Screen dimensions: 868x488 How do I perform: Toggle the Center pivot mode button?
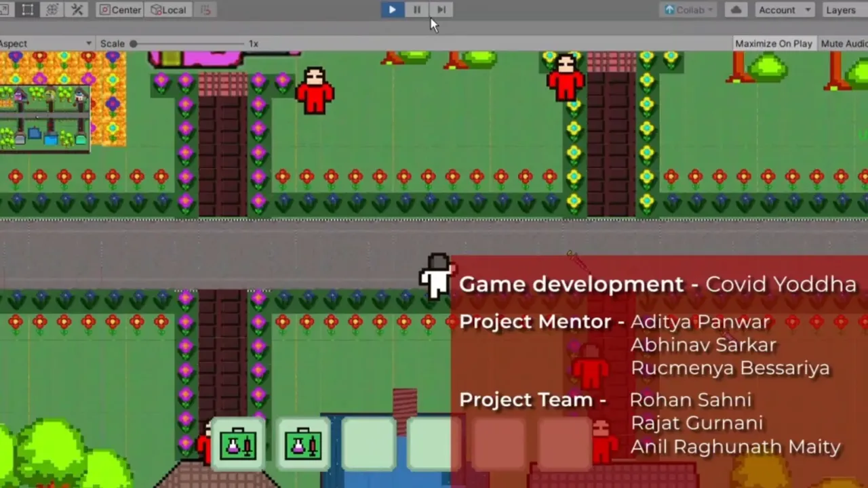[x=120, y=9]
